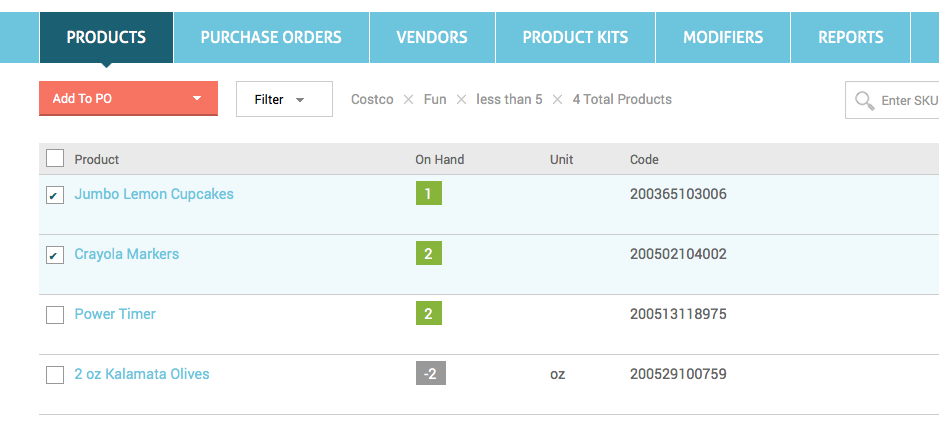Click the gray -2 on-hand badge for Kalamata Olives
Image resolution: width=939 pixels, height=439 pixels.
coord(431,373)
